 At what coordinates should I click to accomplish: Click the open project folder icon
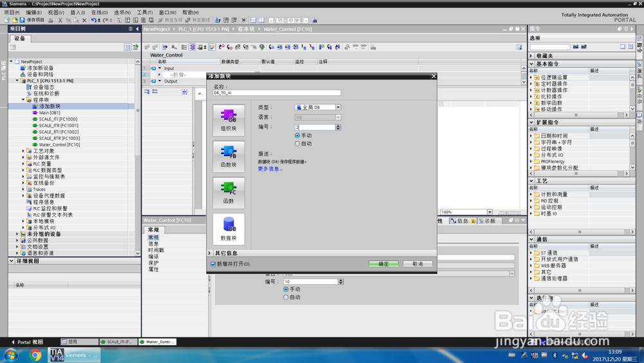[x=15, y=20]
